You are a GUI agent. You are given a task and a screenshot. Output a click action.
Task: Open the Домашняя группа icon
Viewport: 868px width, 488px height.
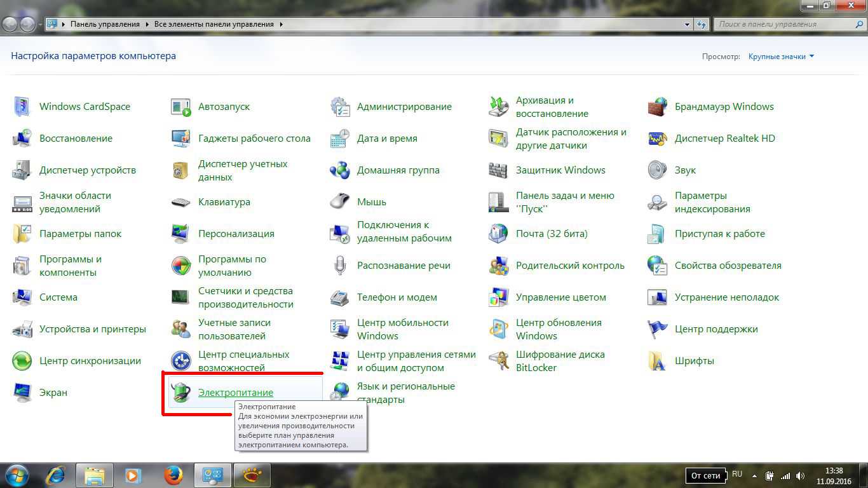point(340,170)
